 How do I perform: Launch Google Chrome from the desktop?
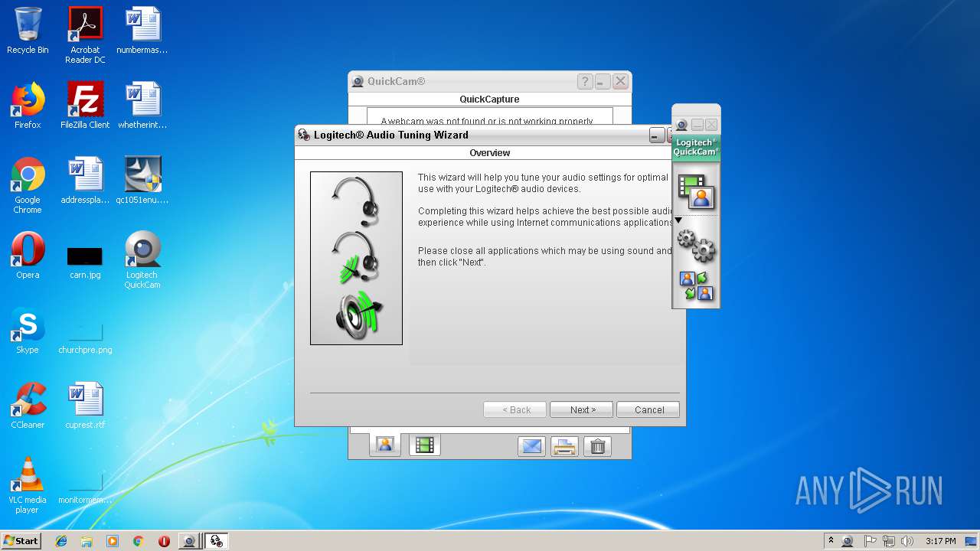click(x=28, y=185)
